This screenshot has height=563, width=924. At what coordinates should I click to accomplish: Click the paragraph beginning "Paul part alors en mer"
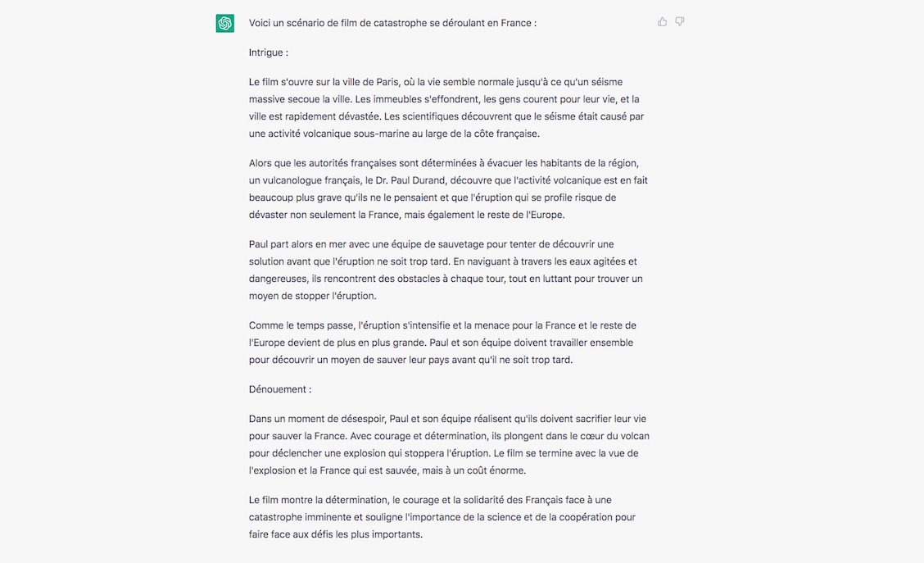[x=446, y=270]
